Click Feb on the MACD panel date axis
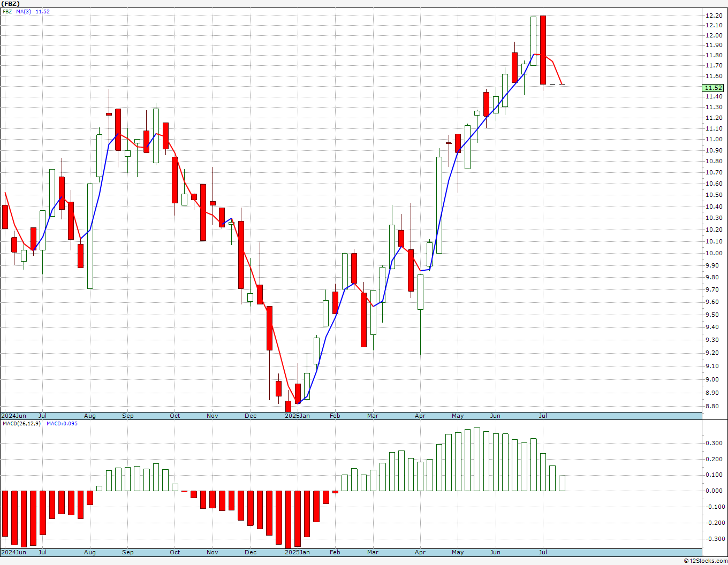Screen dimensions: 728x565 click(335, 552)
